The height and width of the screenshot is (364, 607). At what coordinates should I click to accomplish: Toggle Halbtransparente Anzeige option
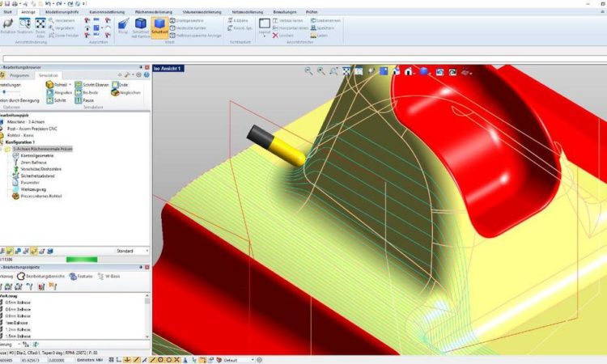click(173, 36)
